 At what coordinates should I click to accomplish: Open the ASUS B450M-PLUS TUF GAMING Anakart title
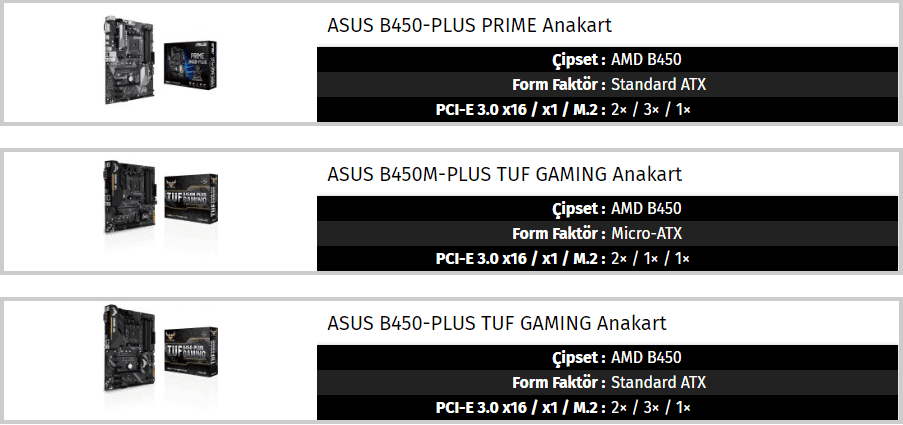click(504, 174)
